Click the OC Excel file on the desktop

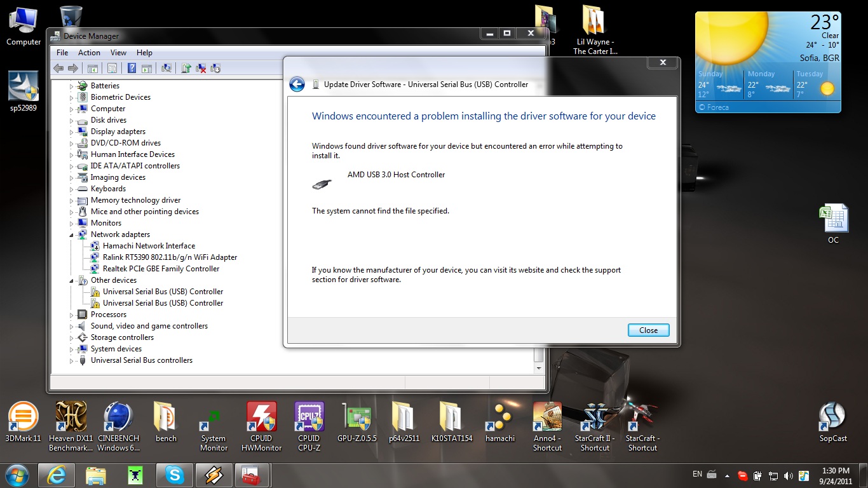[833, 224]
